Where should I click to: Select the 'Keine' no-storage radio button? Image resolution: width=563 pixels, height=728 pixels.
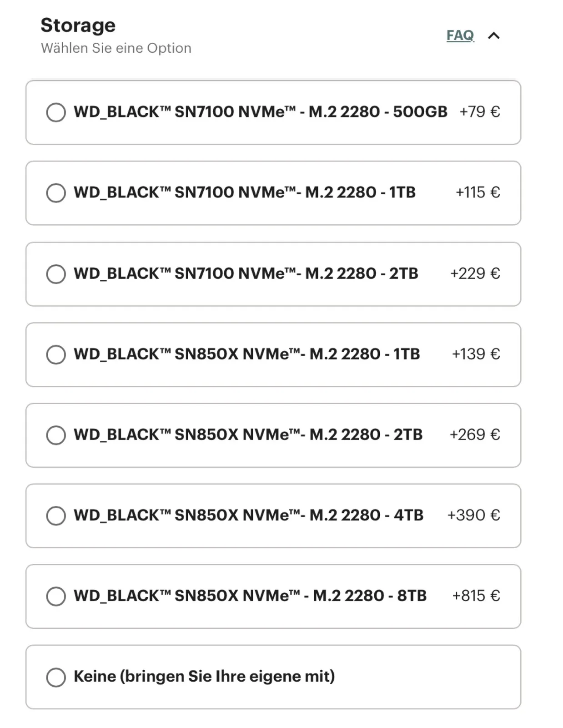pyautogui.click(x=56, y=677)
